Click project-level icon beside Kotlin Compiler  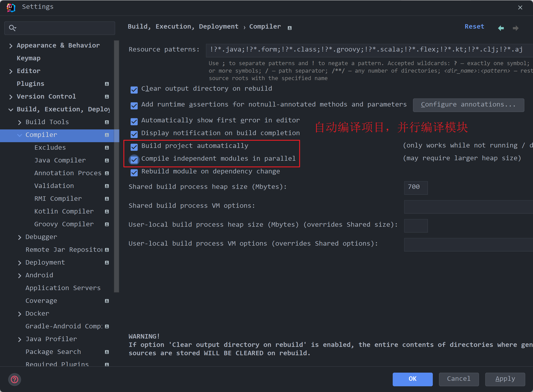coord(107,212)
